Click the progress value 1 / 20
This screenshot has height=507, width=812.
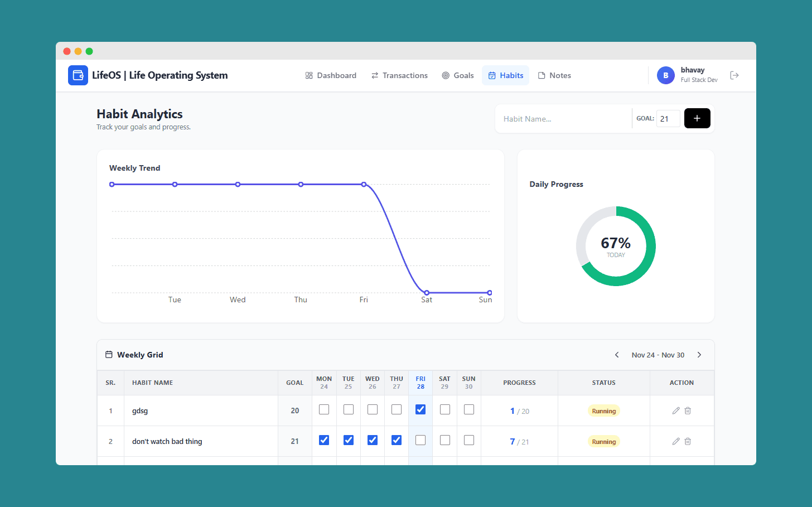tap(519, 411)
